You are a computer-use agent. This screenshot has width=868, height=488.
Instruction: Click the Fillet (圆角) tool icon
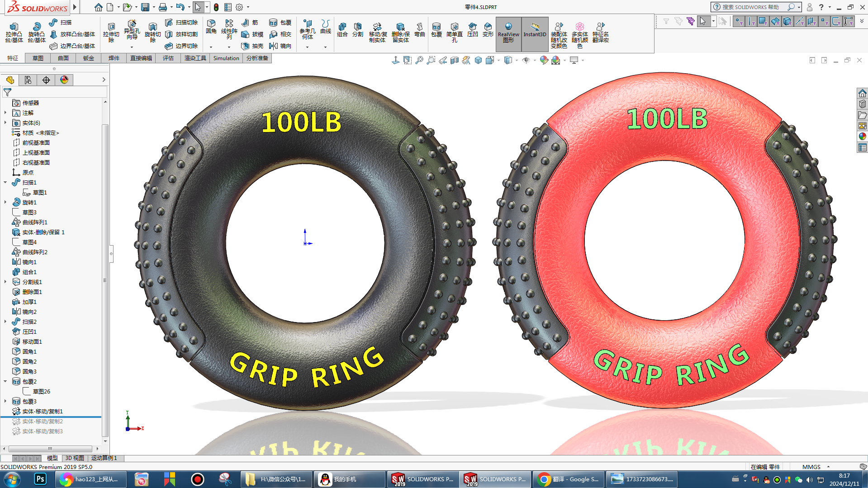(211, 27)
